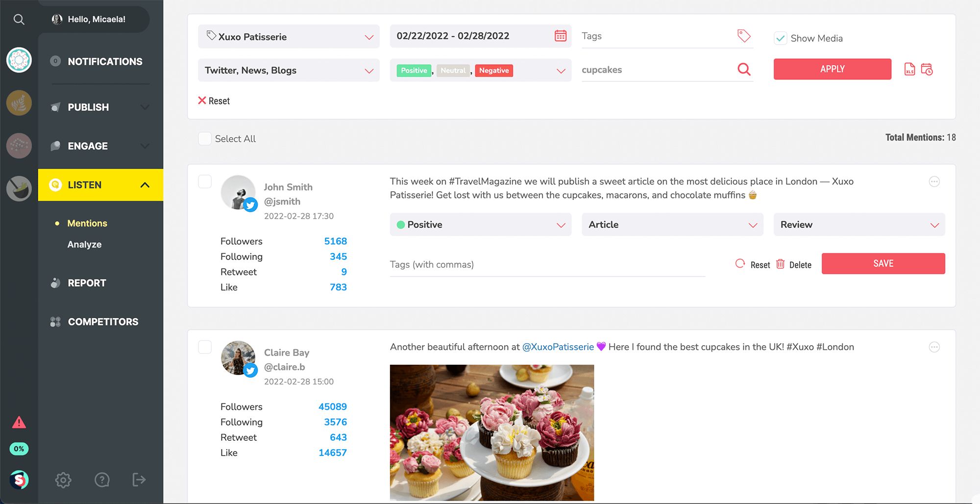Open options menu for Claire Bay mention
Image resolution: width=980 pixels, height=504 pixels.
click(x=934, y=347)
